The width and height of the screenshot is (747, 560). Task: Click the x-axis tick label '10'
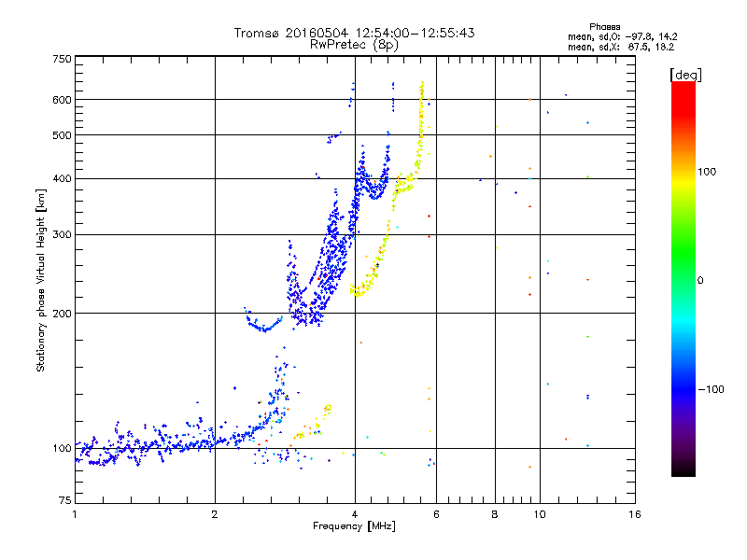[540, 514]
